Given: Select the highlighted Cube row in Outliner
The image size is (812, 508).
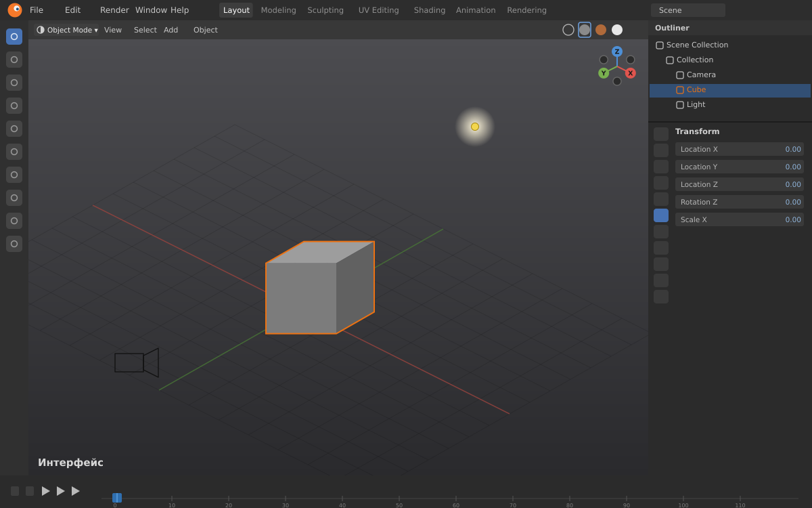Looking at the screenshot, I should point(730,90).
